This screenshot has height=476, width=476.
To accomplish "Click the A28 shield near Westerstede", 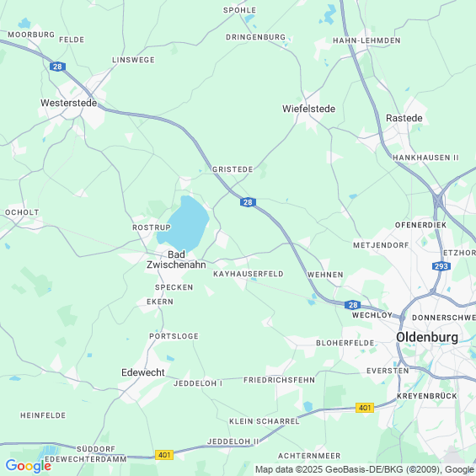I will click(x=57, y=67).
